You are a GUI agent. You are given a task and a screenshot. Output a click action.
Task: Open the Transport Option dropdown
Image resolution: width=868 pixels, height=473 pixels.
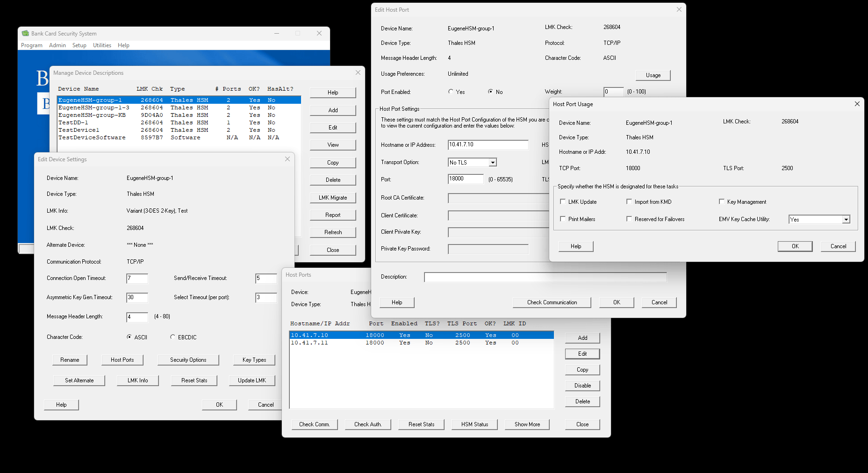[x=493, y=163]
